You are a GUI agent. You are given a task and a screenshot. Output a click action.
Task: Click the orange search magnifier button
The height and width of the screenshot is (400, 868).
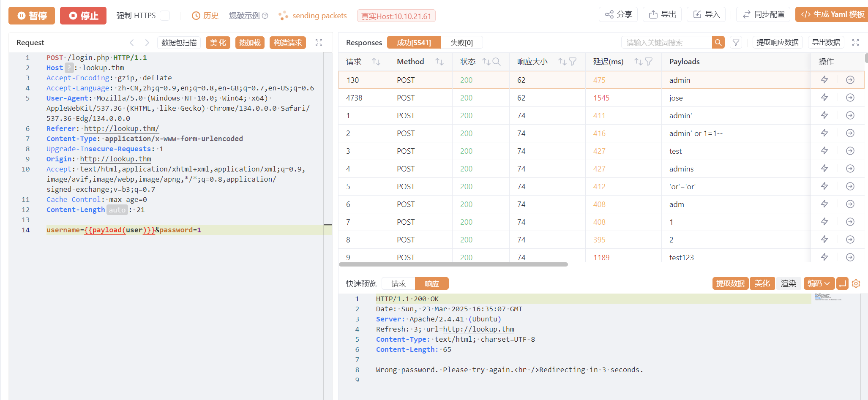point(718,43)
